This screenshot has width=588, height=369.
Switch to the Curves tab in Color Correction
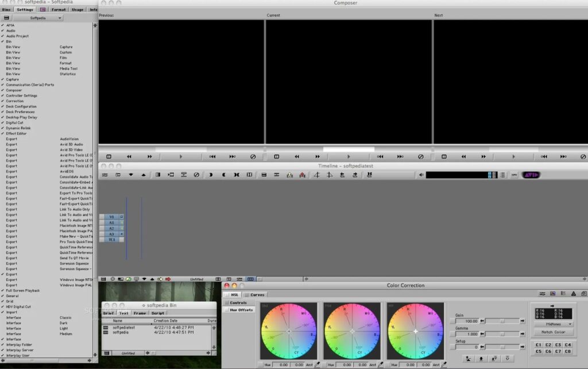click(256, 294)
